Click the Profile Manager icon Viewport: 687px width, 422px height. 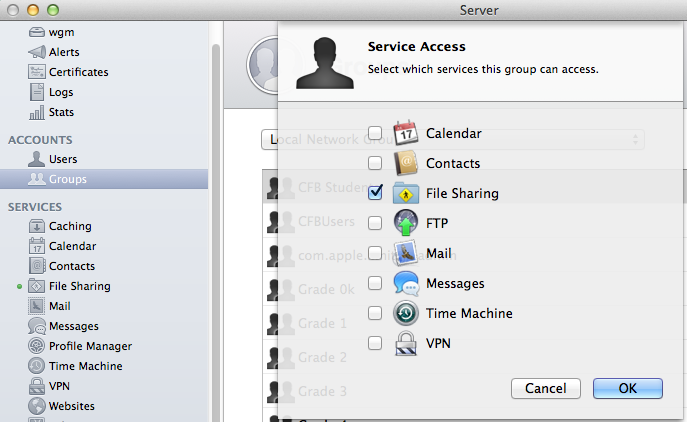click(x=36, y=346)
